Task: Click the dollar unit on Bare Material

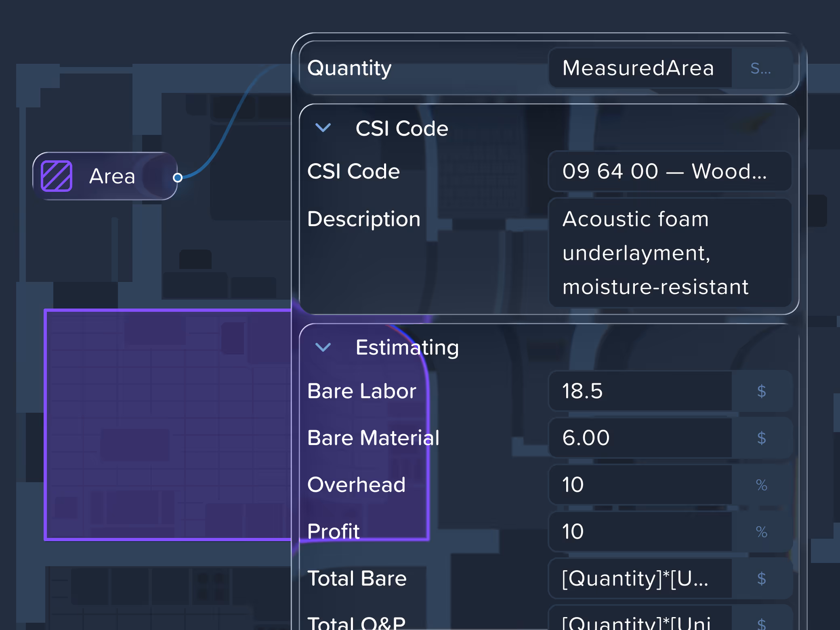Action: click(761, 438)
